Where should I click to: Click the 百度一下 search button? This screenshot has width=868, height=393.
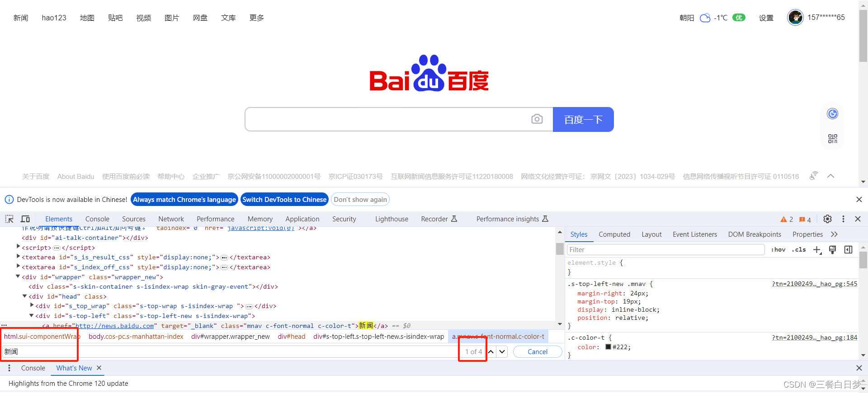tap(583, 119)
